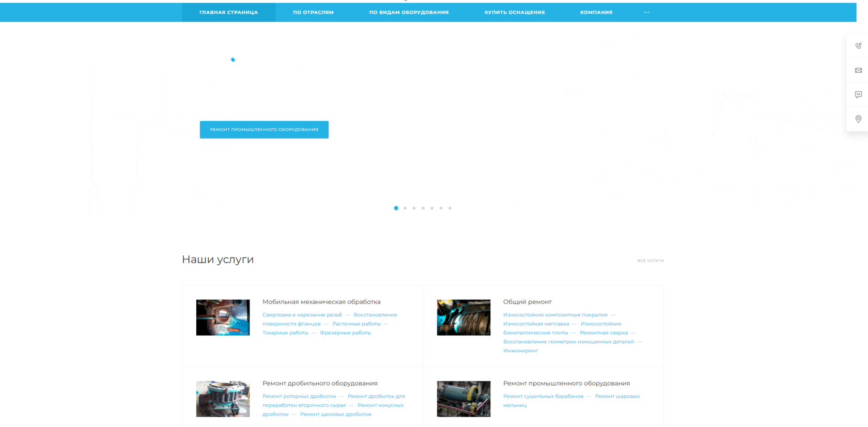Expand the three-dots more menu in navigation
Viewport: 868px width, 427px height.
point(647,12)
